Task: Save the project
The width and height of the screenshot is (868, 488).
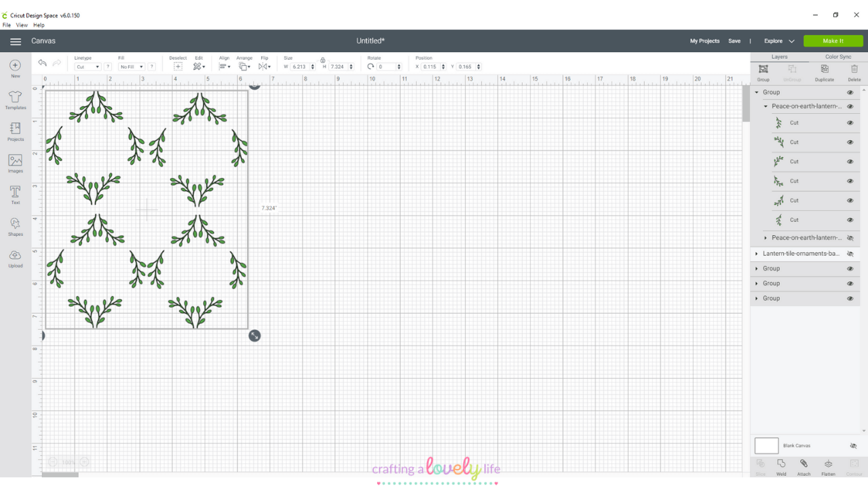Action: pos(734,41)
